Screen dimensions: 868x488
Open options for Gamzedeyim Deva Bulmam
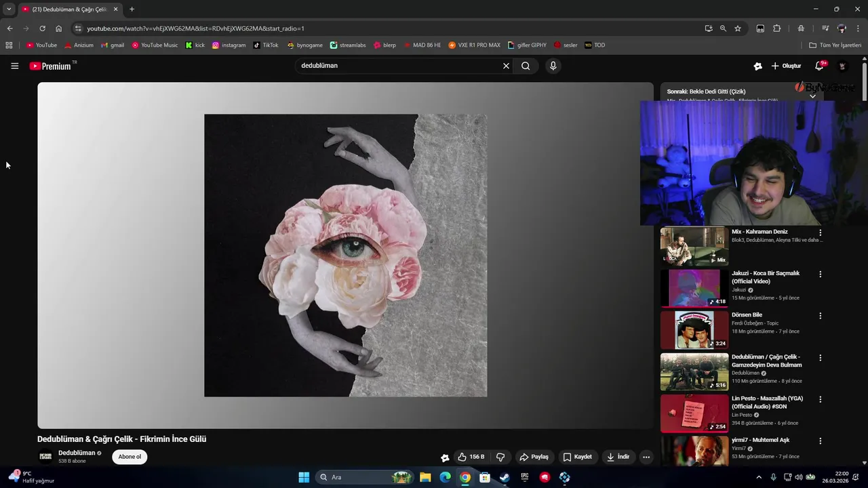[x=820, y=358]
